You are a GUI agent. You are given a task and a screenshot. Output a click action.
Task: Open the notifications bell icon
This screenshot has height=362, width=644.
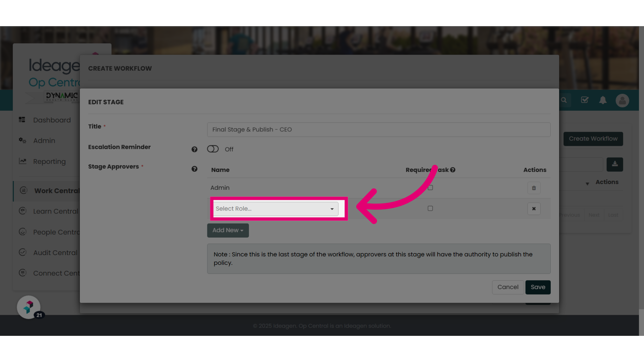(603, 100)
